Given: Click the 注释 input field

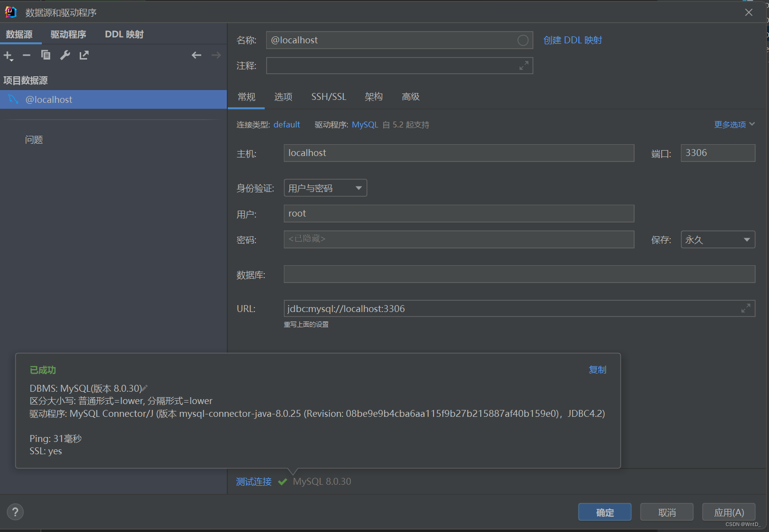Looking at the screenshot, I should click(x=400, y=65).
